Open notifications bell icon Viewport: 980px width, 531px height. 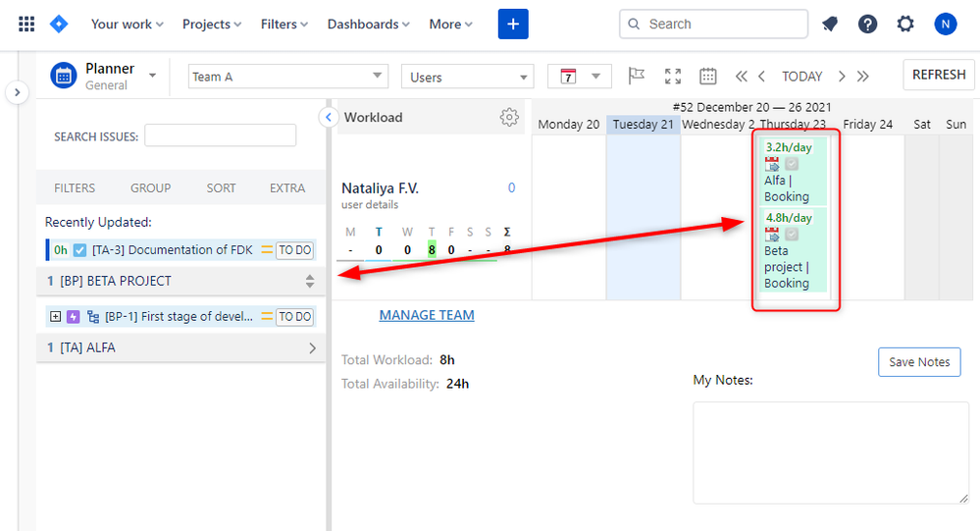coord(829,25)
